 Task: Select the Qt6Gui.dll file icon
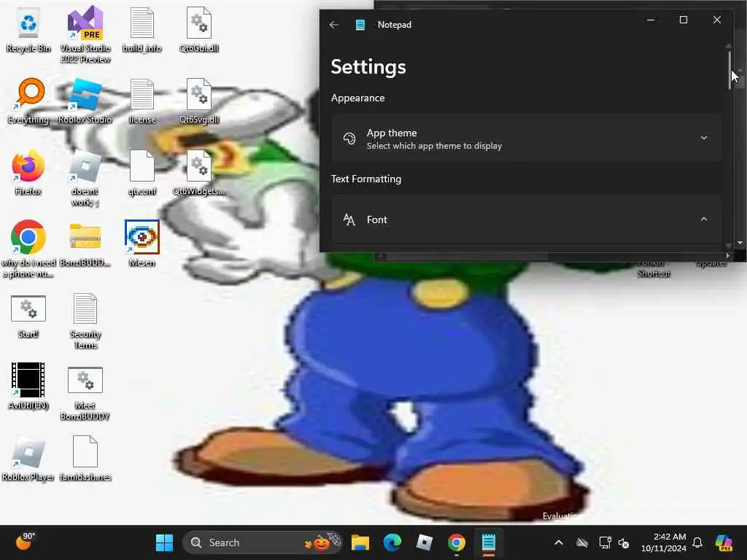click(x=199, y=31)
